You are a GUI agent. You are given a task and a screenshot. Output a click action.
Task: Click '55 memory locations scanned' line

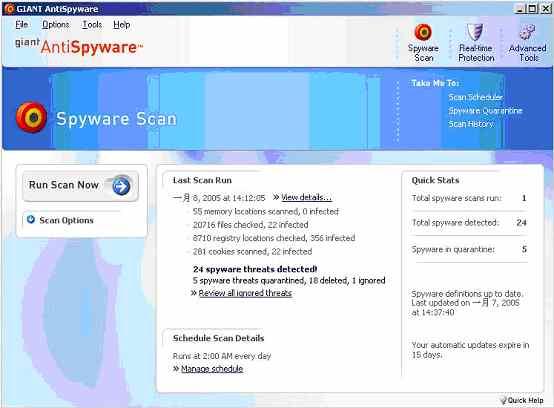coord(266,211)
